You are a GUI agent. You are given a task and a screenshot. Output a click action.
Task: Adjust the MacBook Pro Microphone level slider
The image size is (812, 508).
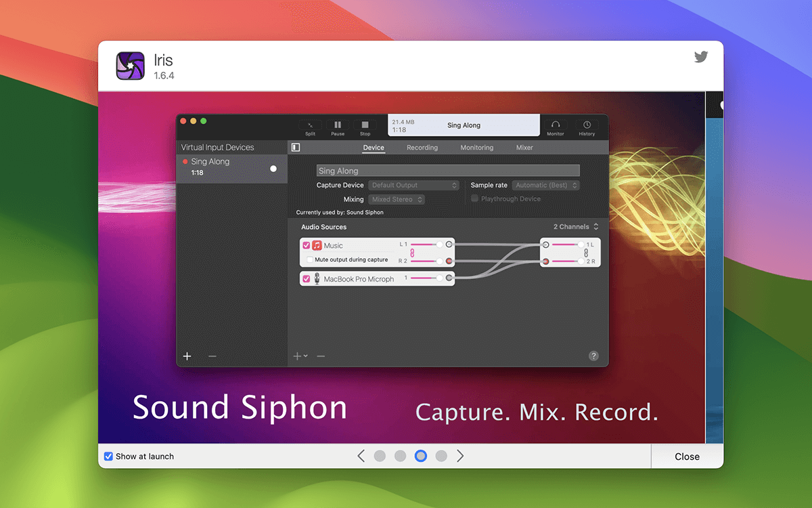pyautogui.click(x=427, y=278)
